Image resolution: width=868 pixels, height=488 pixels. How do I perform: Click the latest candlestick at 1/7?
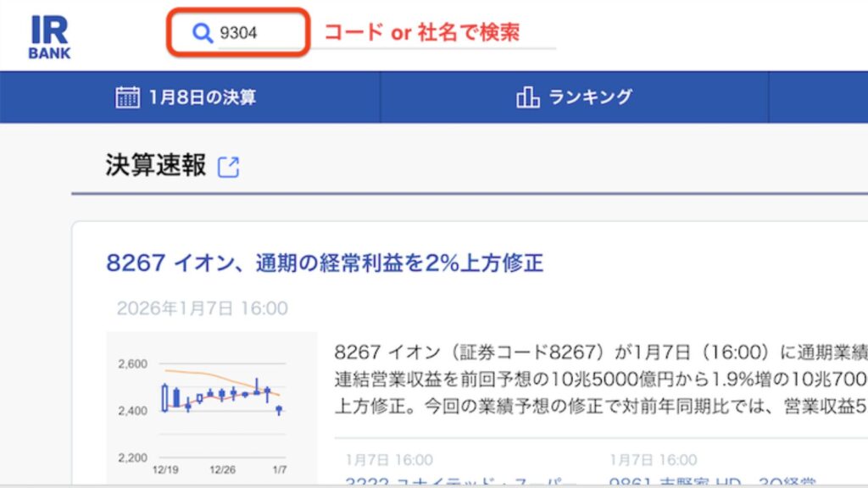click(279, 410)
